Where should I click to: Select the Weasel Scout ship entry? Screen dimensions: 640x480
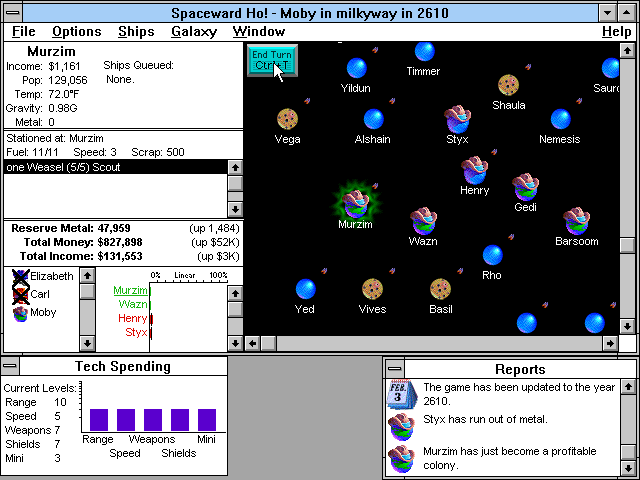coord(116,167)
